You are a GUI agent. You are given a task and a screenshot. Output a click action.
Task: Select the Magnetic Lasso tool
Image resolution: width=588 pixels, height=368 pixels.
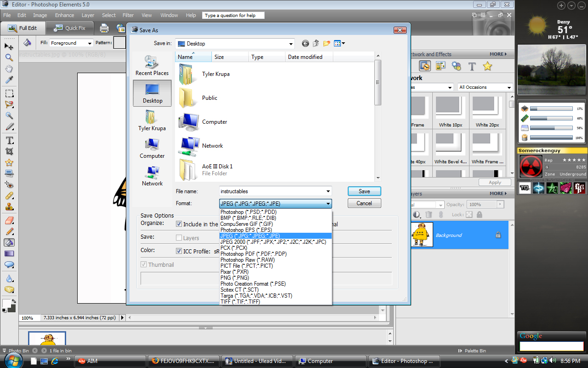[x=9, y=105]
